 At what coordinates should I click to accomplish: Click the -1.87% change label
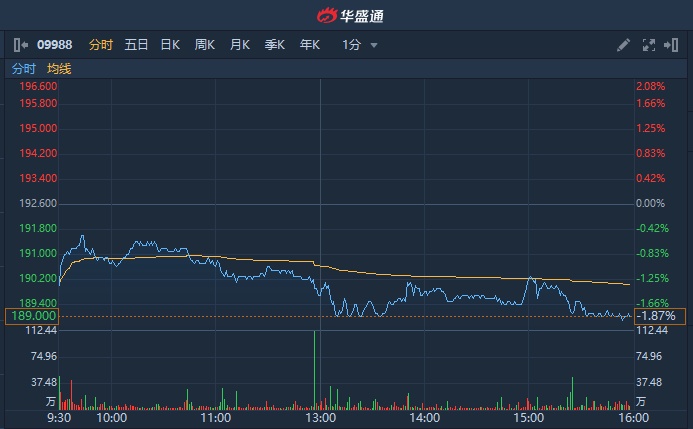coord(659,316)
